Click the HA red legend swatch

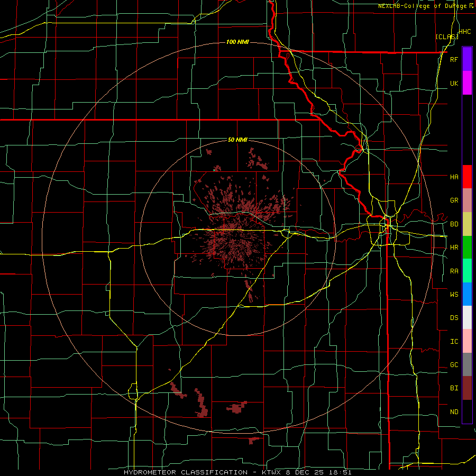click(x=467, y=177)
